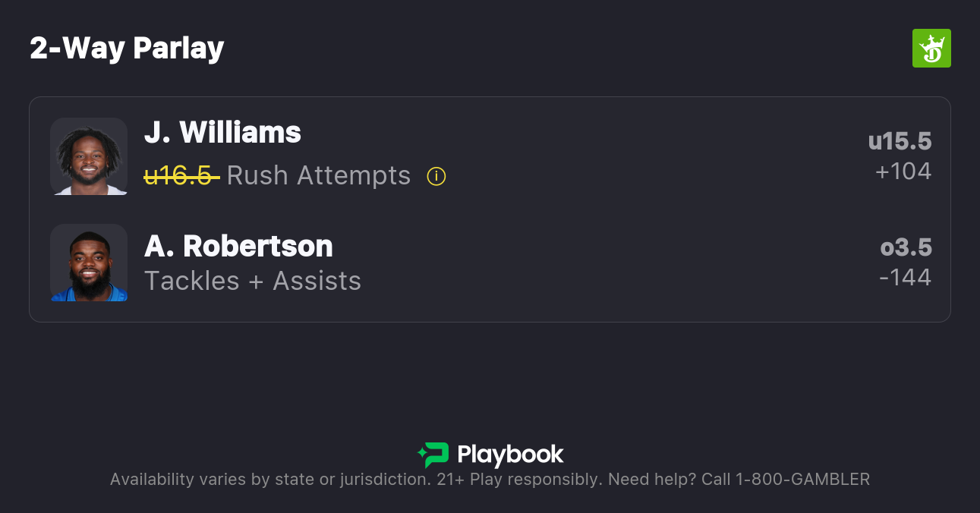Open the Rush Attempts info icon
Viewport: 980px width, 513px height.
[436, 176]
